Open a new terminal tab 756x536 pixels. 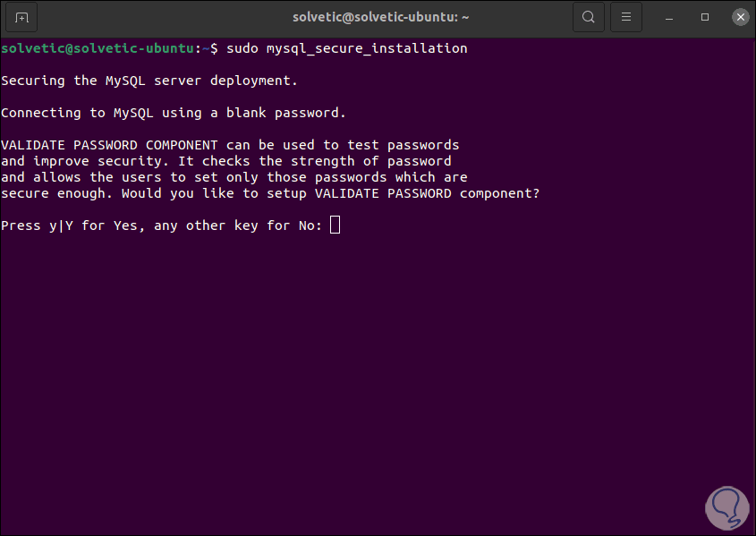point(22,17)
